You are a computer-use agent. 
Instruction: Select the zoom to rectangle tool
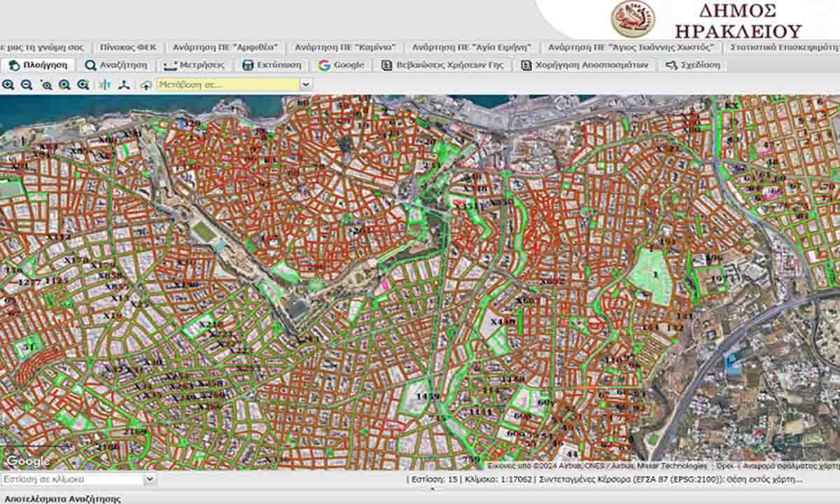[46, 85]
